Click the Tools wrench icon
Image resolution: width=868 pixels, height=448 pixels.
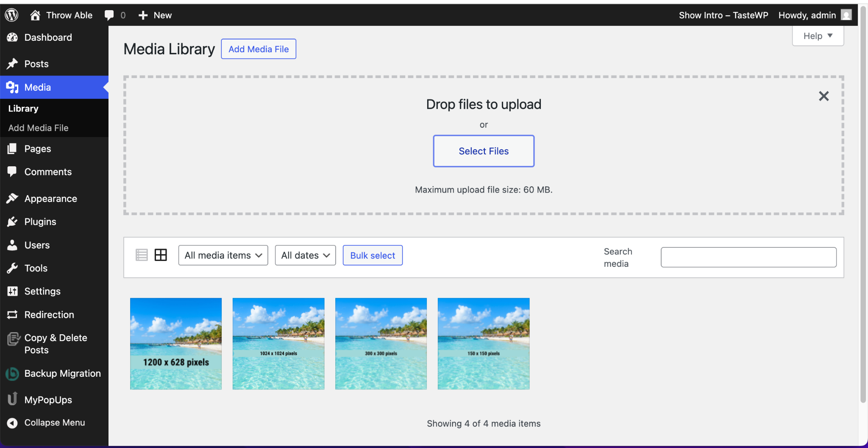pyautogui.click(x=12, y=268)
